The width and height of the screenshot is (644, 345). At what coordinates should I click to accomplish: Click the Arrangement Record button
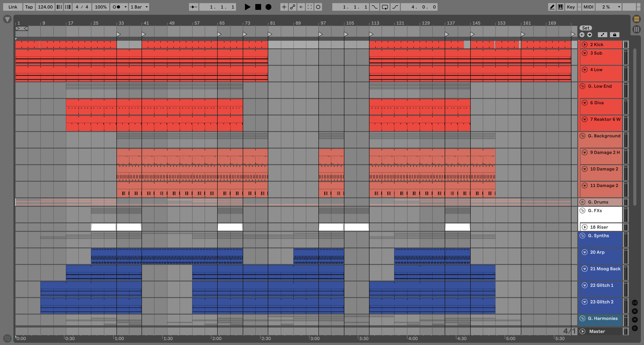[268, 7]
